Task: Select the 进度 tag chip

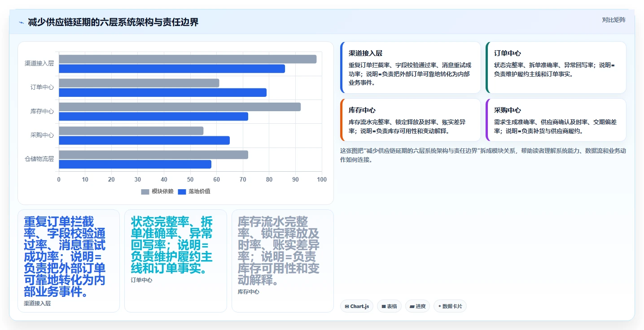Action: coord(417,306)
